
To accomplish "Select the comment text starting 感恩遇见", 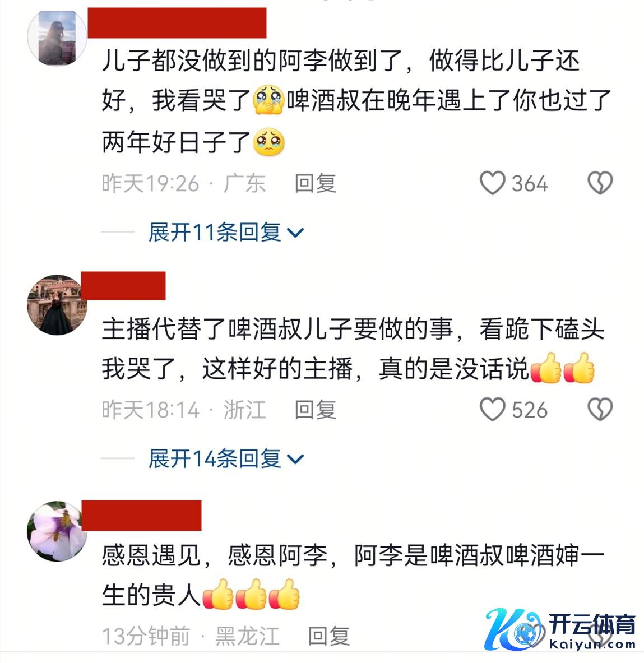I will [x=353, y=576].
